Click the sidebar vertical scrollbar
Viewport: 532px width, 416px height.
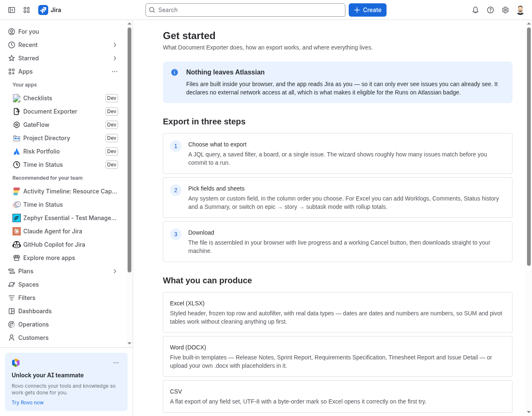point(129,150)
